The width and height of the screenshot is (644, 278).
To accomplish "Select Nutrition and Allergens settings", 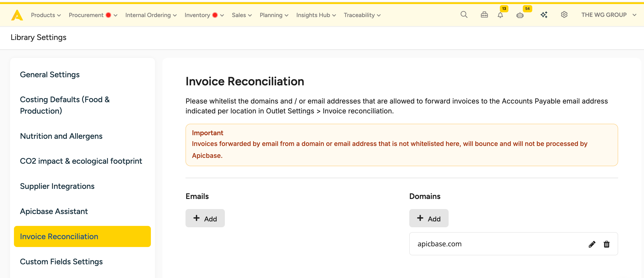I will pos(61,136).
